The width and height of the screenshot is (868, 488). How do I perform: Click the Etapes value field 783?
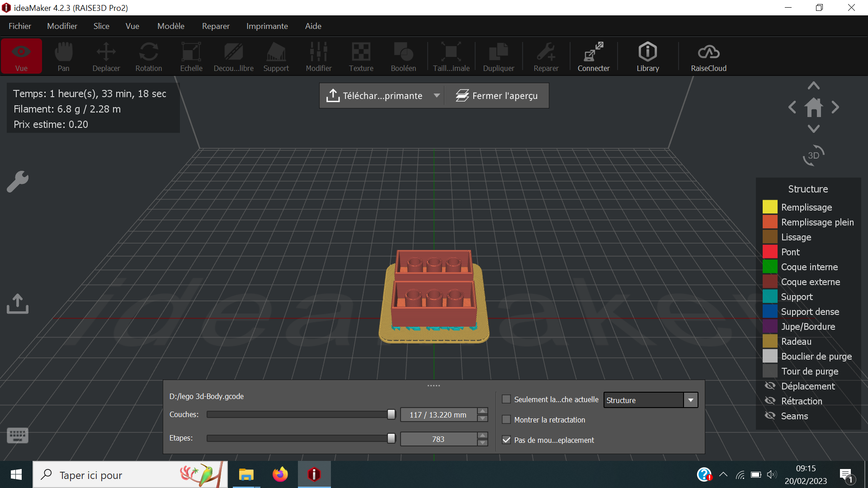[439, 439]
